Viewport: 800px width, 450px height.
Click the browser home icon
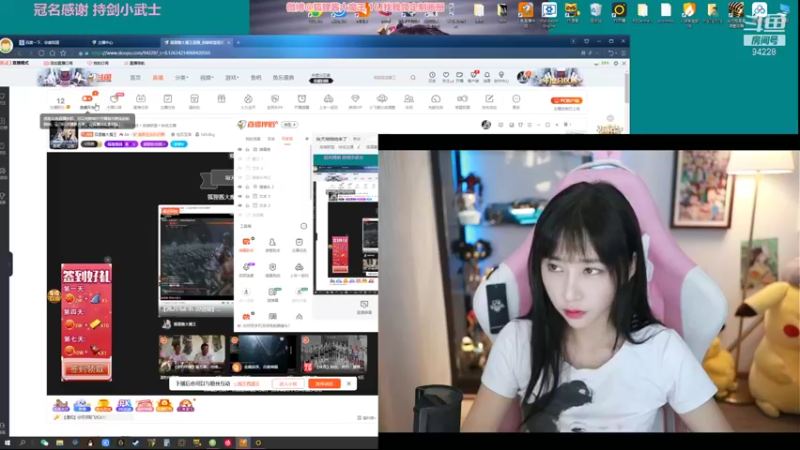[52, 53]
